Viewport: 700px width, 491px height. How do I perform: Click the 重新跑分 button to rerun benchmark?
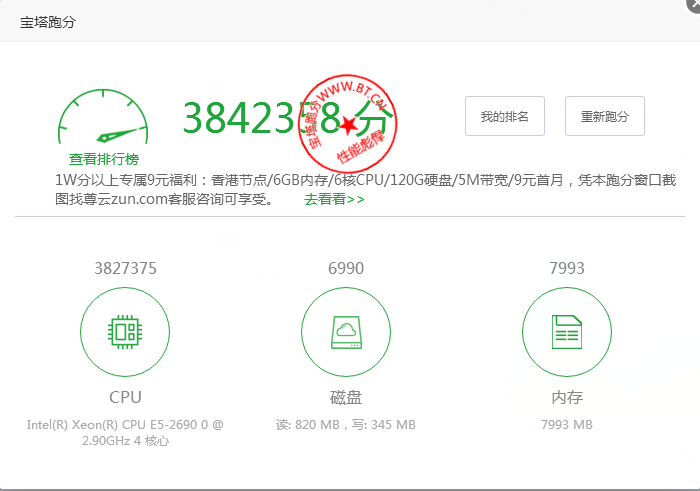[x=605, y=116]
